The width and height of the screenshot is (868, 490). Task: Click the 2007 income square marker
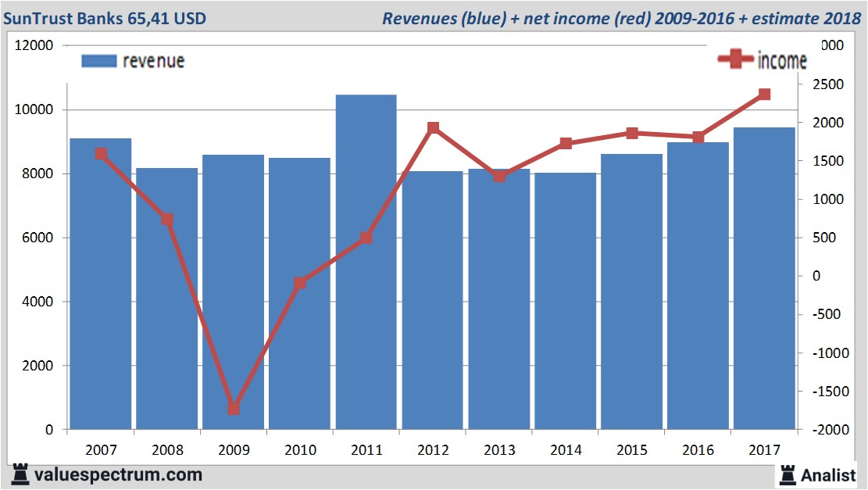(101, 154)
